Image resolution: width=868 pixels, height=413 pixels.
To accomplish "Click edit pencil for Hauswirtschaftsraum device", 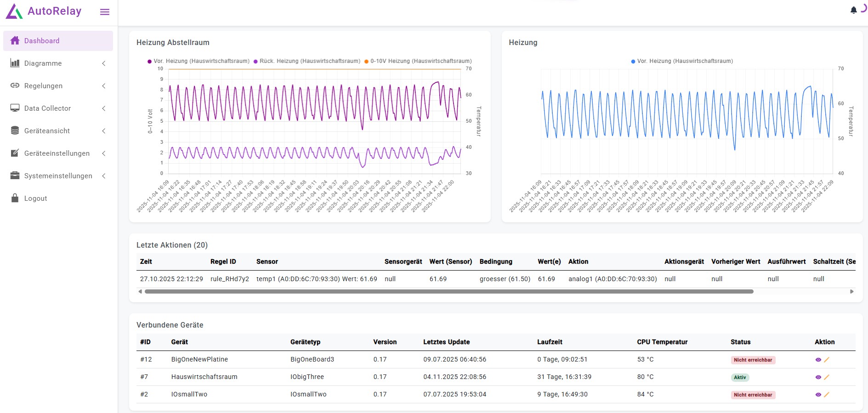I will (827, 377).
